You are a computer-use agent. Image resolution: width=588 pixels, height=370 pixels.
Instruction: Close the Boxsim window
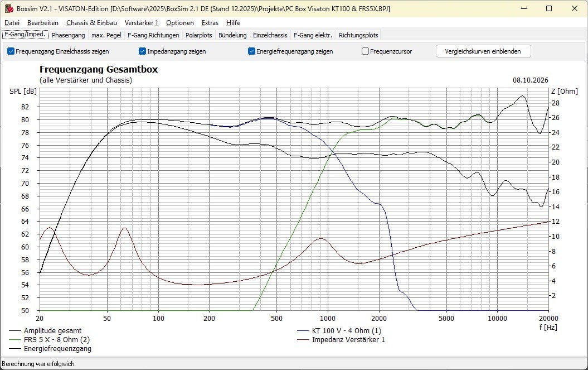[x=575, y=8]
